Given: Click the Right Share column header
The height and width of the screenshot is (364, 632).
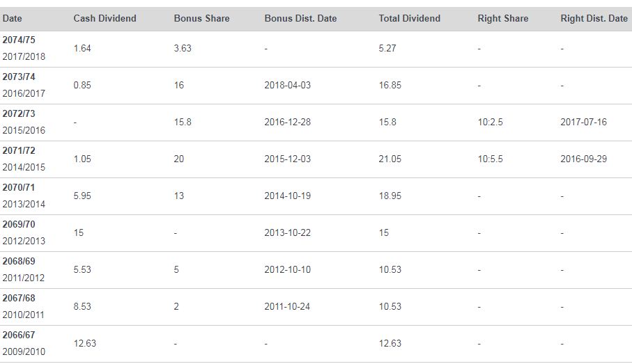Looking at the screenshot, I should click(x=502, y=19).
